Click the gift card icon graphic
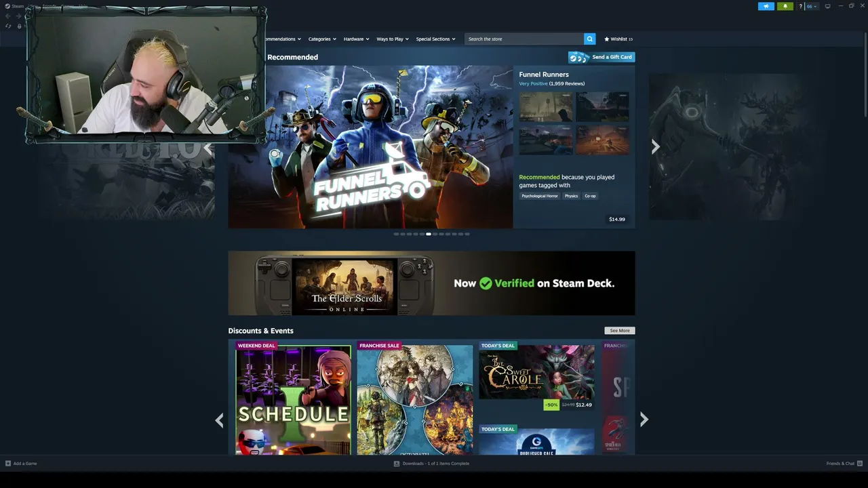Screen dimensions: 868x488 pyautogui.click(x=578, y=57)
